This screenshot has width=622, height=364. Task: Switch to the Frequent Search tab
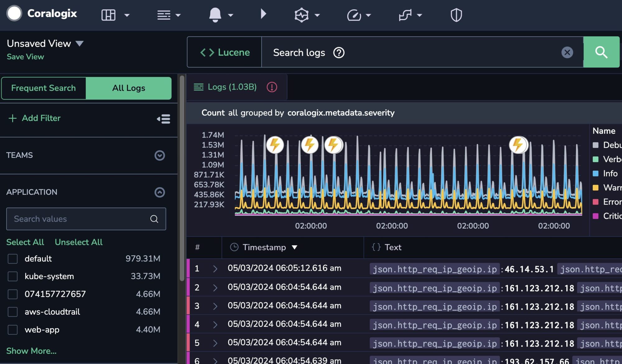[x=43, y=88]
